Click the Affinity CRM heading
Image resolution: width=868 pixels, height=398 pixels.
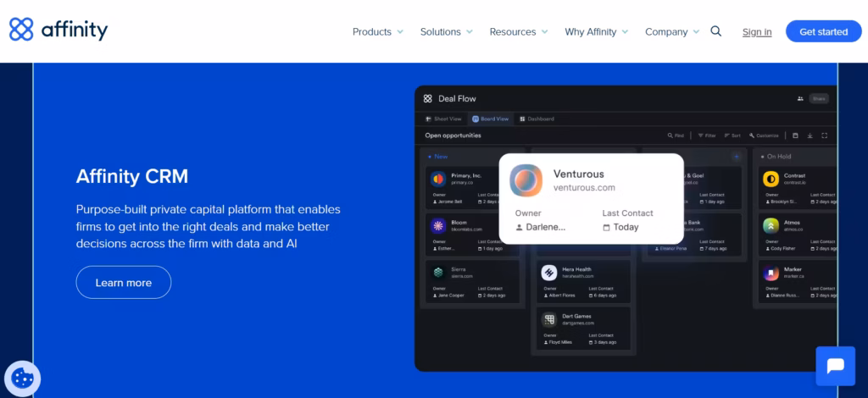pos(132,176)
